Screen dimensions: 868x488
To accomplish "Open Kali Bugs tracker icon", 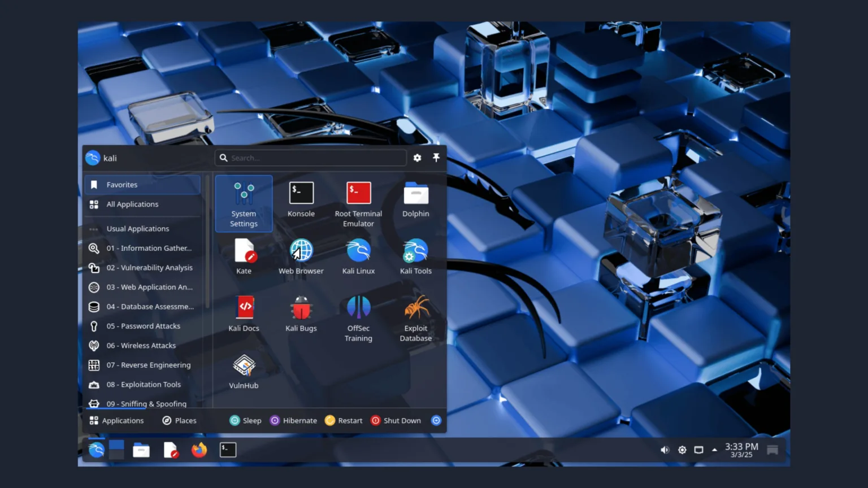I will pyautogui.click(x=301, y=313).
